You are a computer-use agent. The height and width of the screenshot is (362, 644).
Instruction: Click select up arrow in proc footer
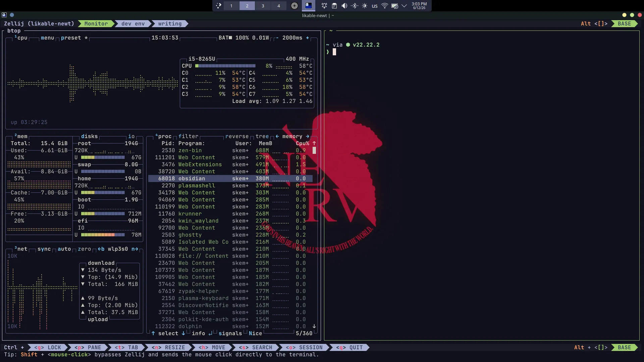153,334
